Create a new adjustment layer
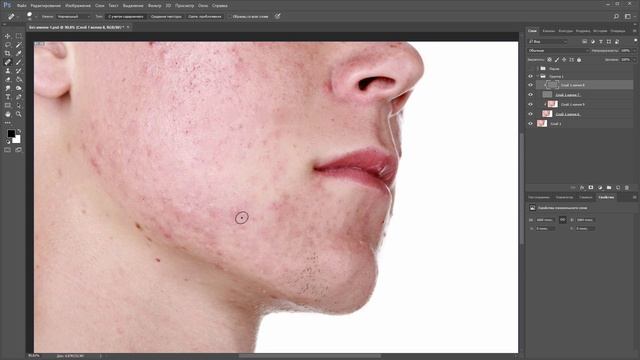The height and width of the screenshot is (360, 640). pyautogui.click(x=600, y=187)
